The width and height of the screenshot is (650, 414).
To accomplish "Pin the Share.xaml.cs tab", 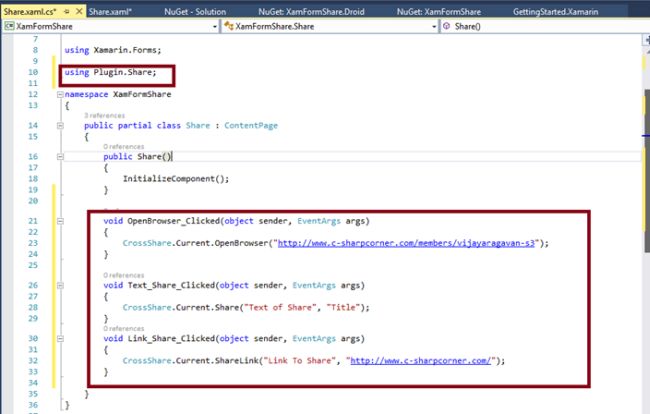I will tap(67, 12).
